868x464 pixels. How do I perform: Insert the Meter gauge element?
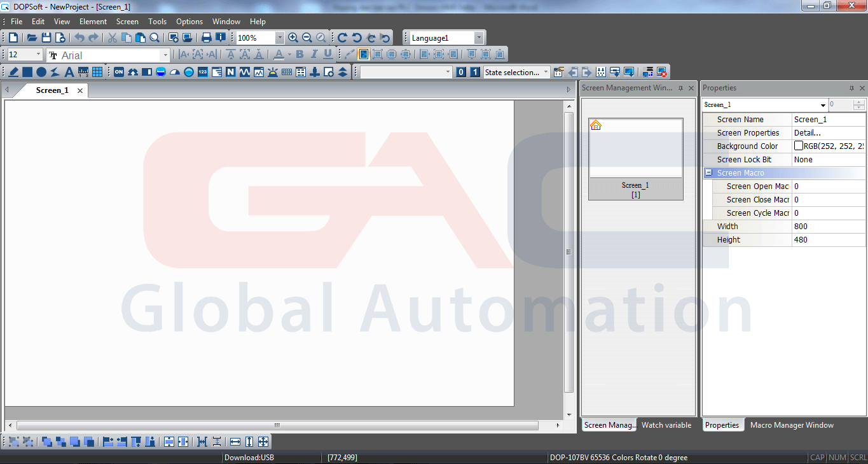coord(174,72)
